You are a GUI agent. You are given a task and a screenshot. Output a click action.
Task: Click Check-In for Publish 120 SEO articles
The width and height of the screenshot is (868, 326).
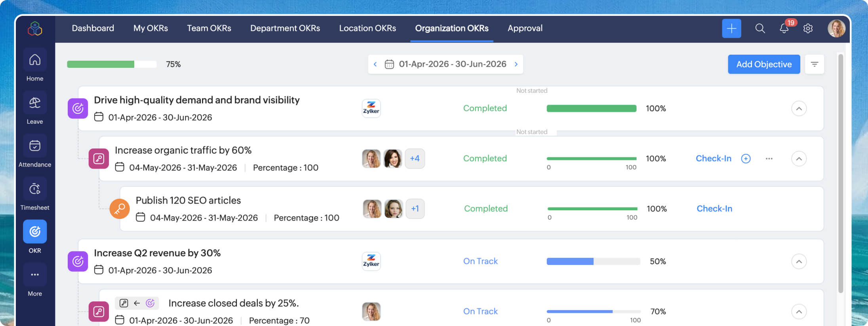714,209
